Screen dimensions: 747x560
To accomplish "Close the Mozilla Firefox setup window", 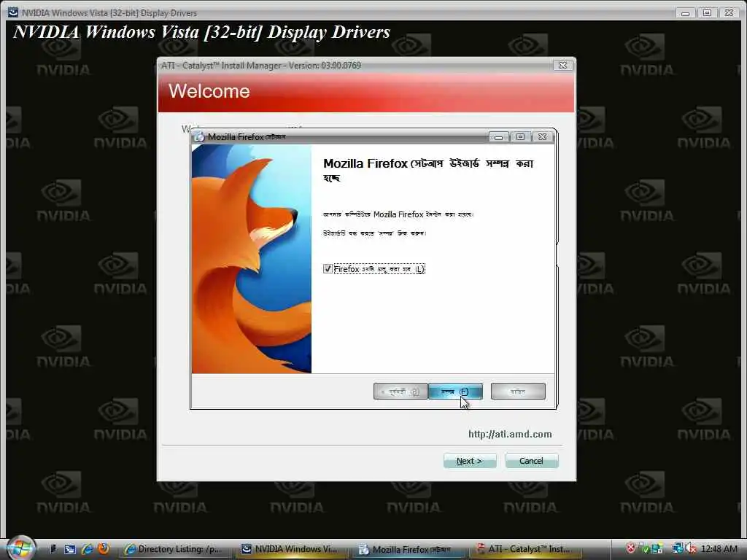I will click(542, 137).
